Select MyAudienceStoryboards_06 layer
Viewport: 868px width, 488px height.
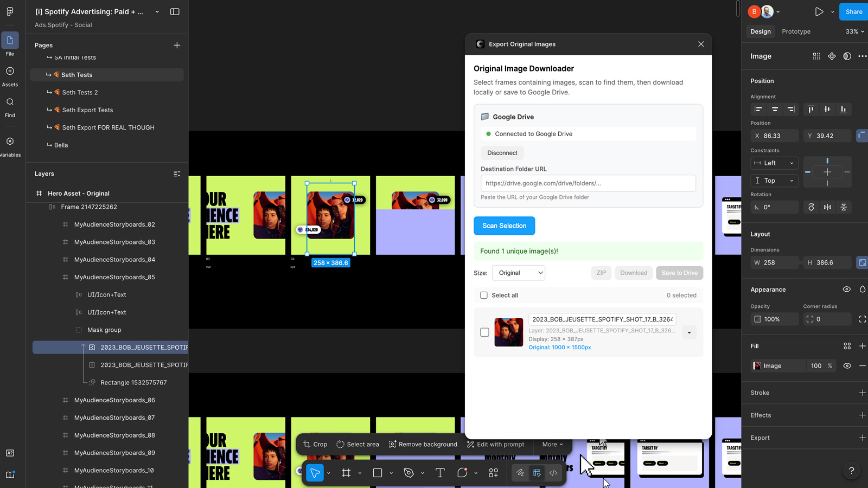click(114, 400)
